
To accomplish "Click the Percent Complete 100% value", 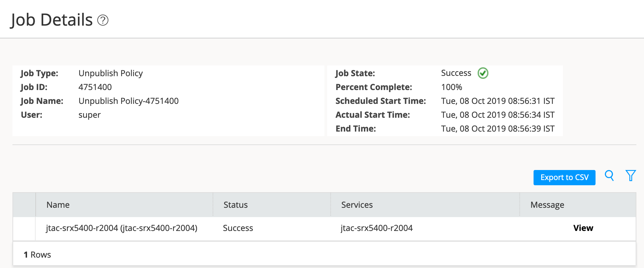I will pyautogui.click(x=451, y=87).
